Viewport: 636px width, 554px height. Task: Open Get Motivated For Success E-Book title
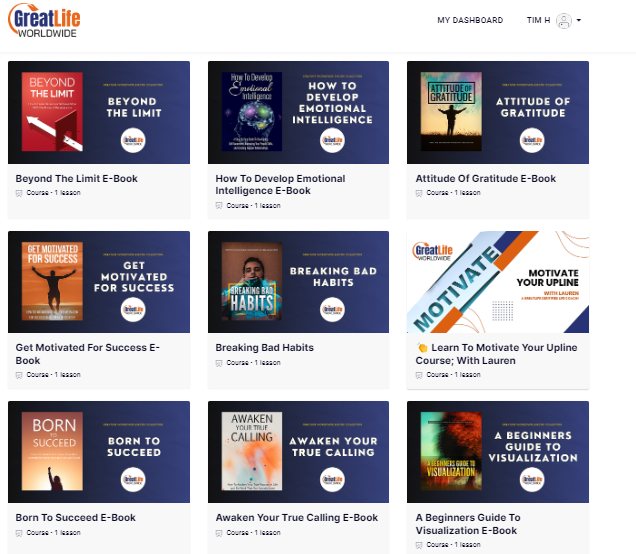pyautogui.click(x=88, y=354)
